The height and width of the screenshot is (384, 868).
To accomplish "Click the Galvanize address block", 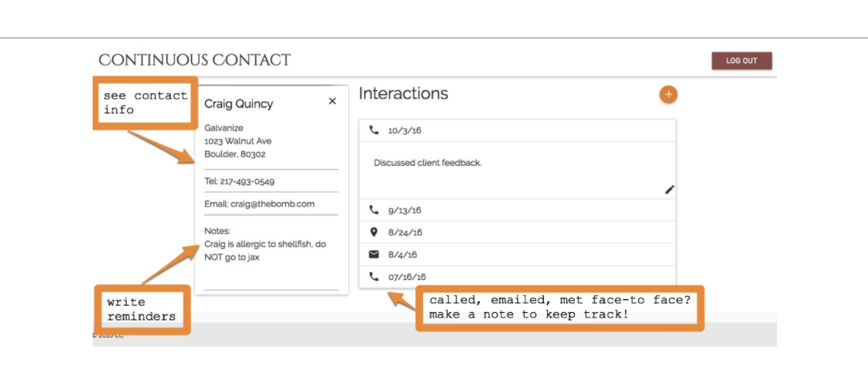I will (x=237, y=141).
